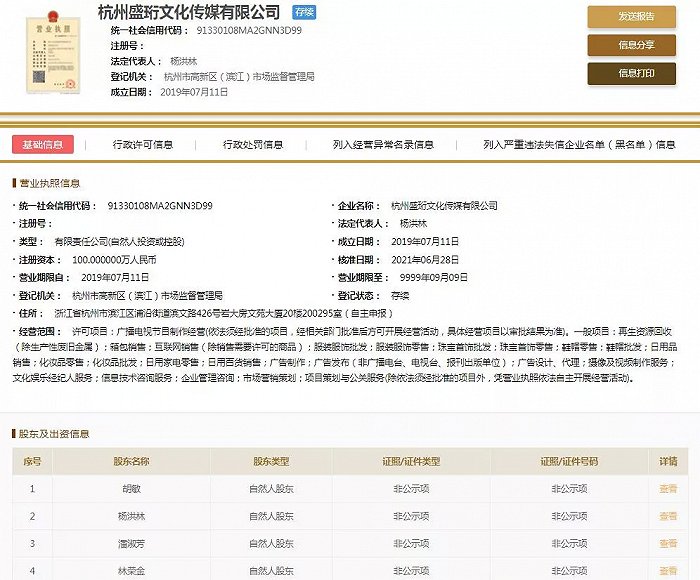Click the address line starting 浙江省杭州市滨江区
Image resolution: width=700 pixels, height=580 pixels.
pyautogui.click(x=223, y=313)
